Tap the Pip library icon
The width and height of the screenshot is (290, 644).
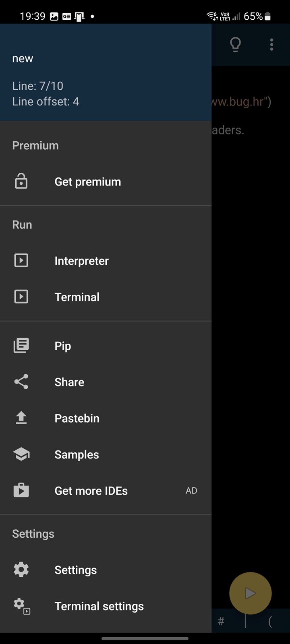pyautogui.click(x=21, y=345)
